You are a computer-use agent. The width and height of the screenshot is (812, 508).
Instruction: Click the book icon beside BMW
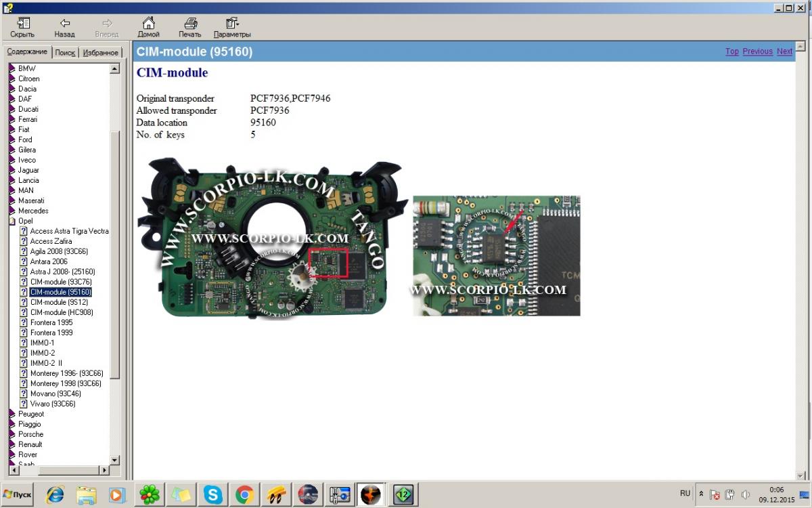[x=12, y=68]
